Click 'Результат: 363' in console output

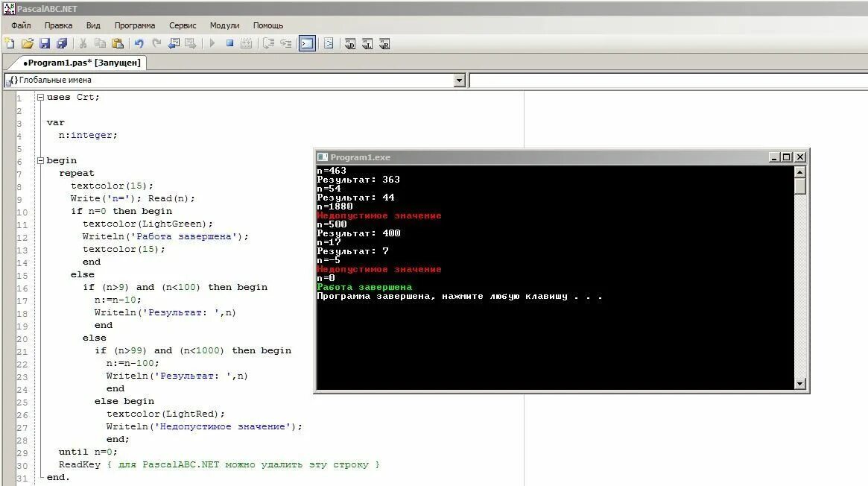point(358,180)
